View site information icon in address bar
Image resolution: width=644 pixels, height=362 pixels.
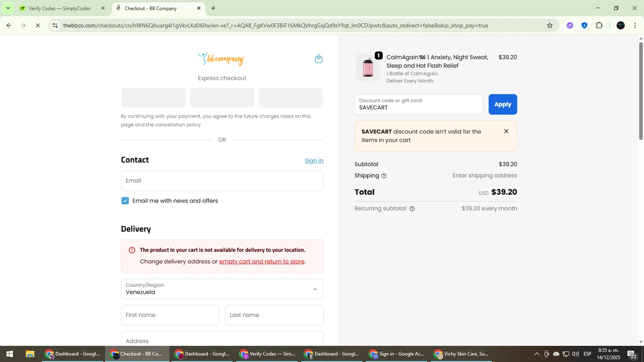55,25
